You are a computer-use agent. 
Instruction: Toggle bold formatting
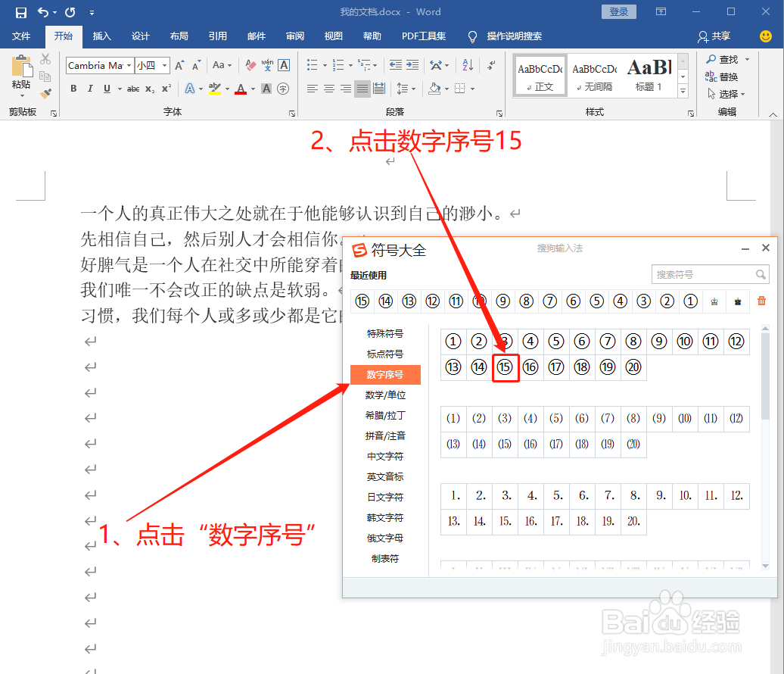point(73,89)
